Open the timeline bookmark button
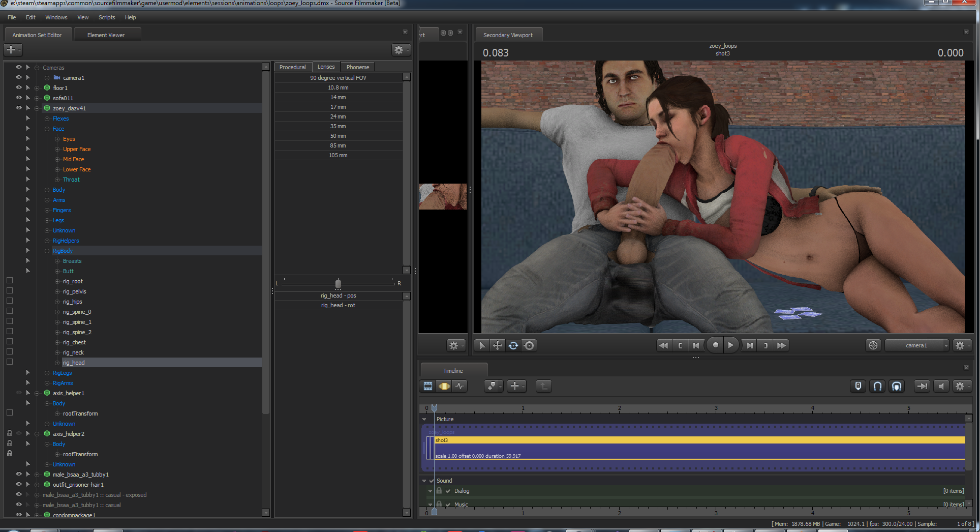The height and width of the screenshot is (532, 980). click(493, 386)
